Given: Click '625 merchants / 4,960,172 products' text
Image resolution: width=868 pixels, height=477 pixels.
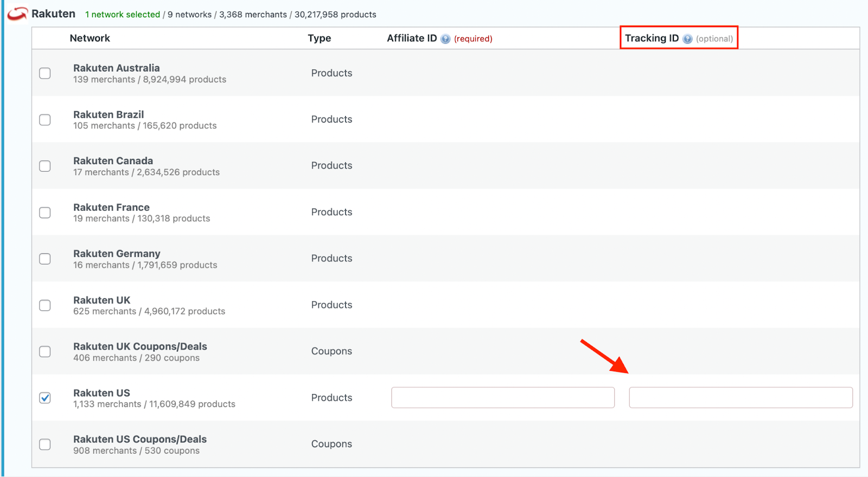Looking at the screenshot, I should [x=149, y=311].
